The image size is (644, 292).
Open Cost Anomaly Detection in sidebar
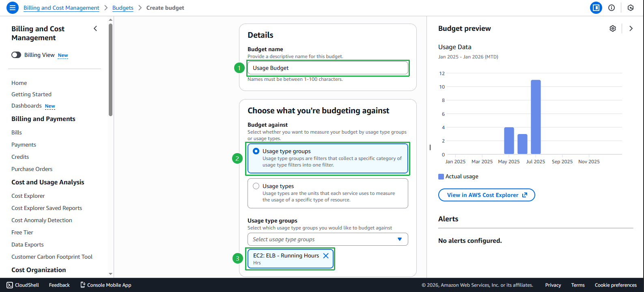coord(42,220)
